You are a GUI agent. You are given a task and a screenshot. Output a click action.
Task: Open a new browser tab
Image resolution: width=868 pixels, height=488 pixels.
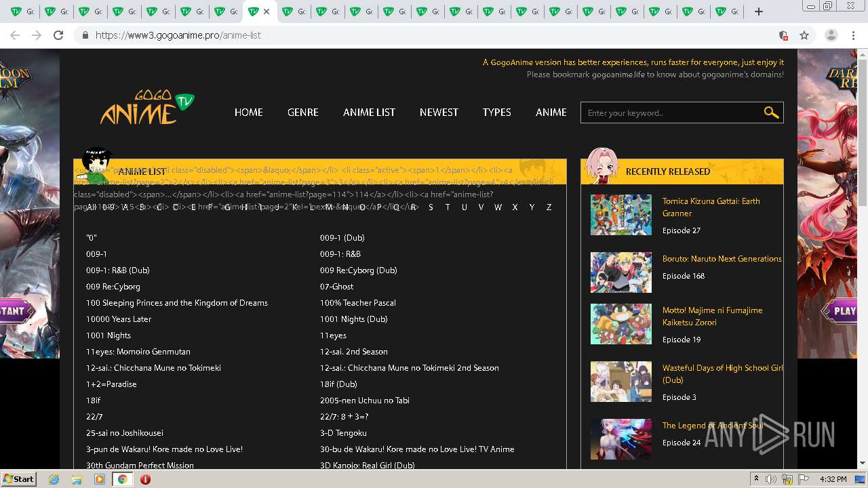coord(759,12)
